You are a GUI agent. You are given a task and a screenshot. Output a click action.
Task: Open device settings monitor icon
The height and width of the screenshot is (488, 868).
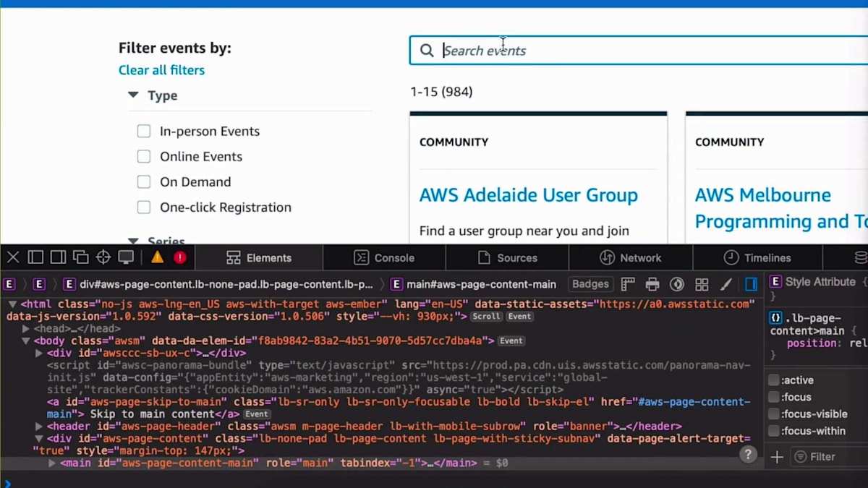tap(126, 257)
